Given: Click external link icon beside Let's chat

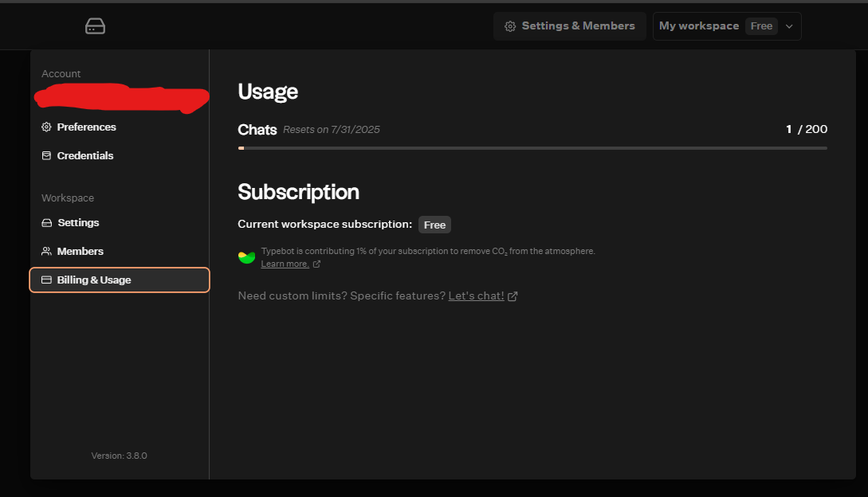Looking at the screenshot, I should click(513, 296).
